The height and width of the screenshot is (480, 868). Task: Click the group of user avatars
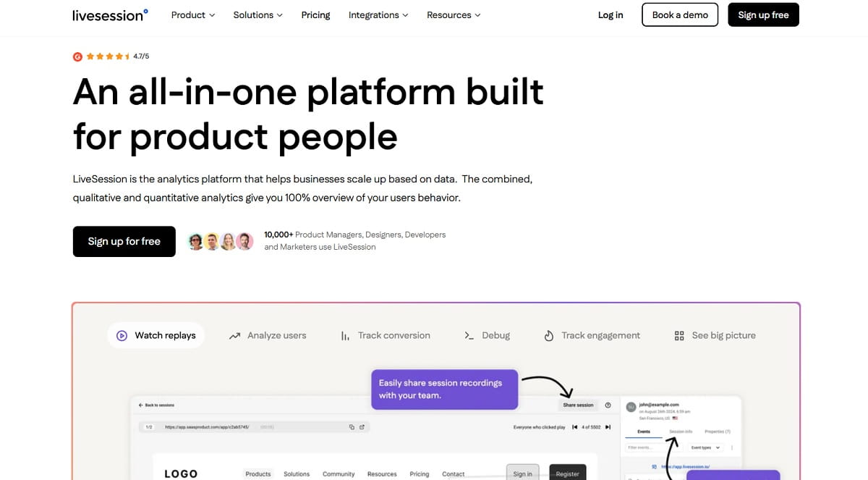point(221,241)
